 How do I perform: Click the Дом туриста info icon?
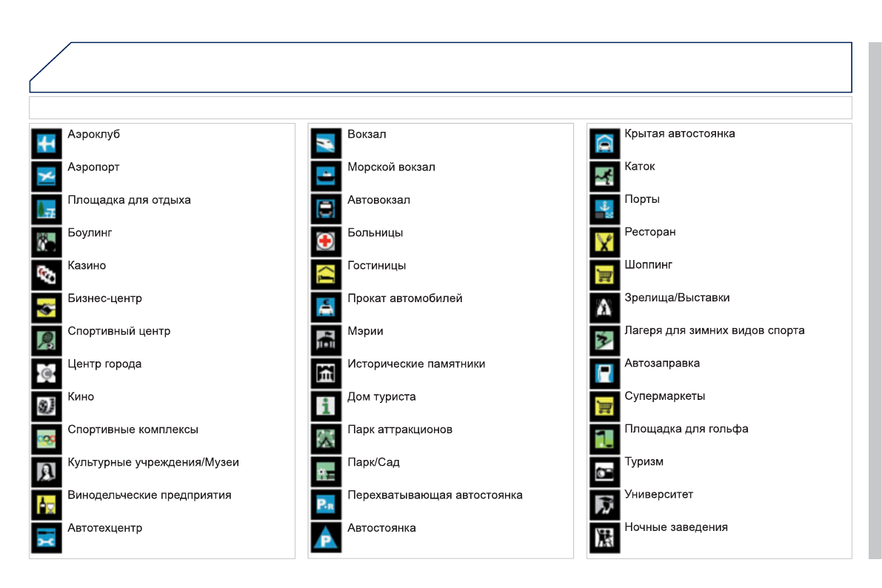pyautogui.click(x=325, y=406)
